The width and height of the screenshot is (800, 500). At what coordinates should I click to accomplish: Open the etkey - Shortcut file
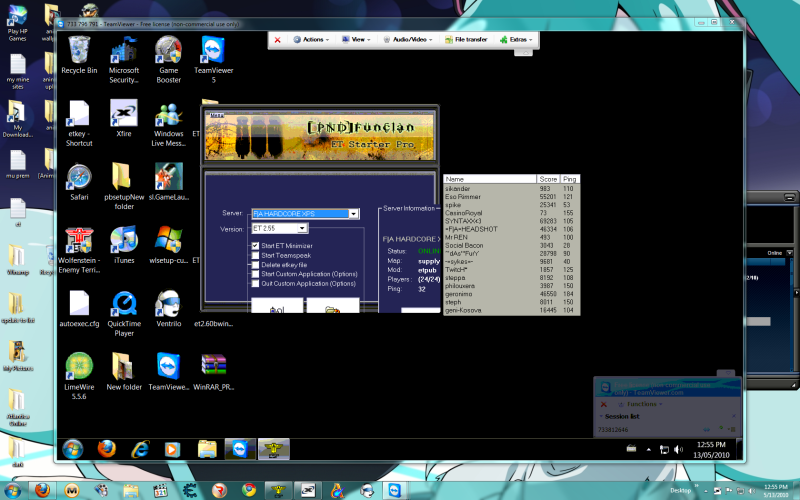click(x=79, y=123)
